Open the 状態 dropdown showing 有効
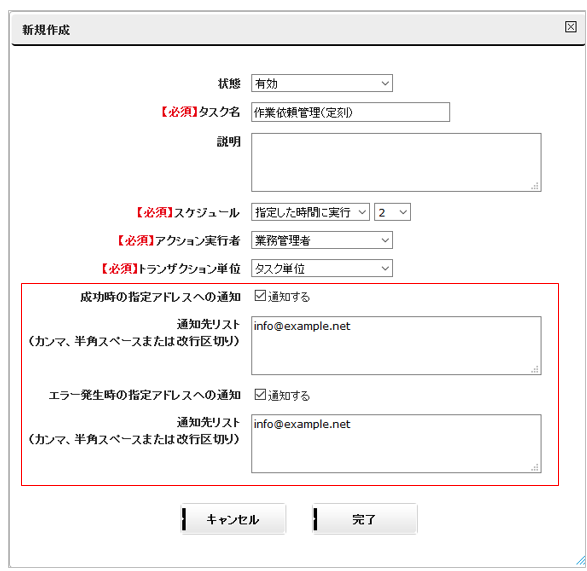 322,83
